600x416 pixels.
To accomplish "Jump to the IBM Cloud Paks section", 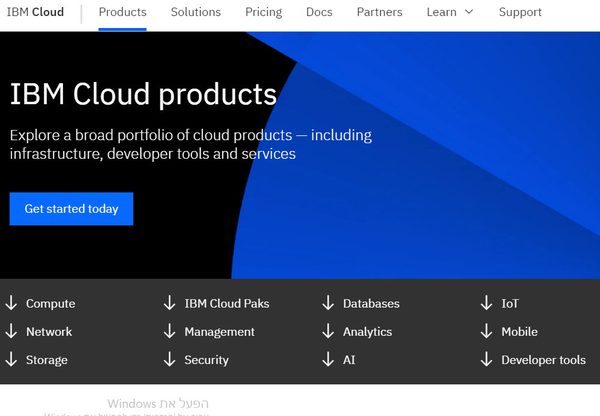I will [x=227, y=303].
